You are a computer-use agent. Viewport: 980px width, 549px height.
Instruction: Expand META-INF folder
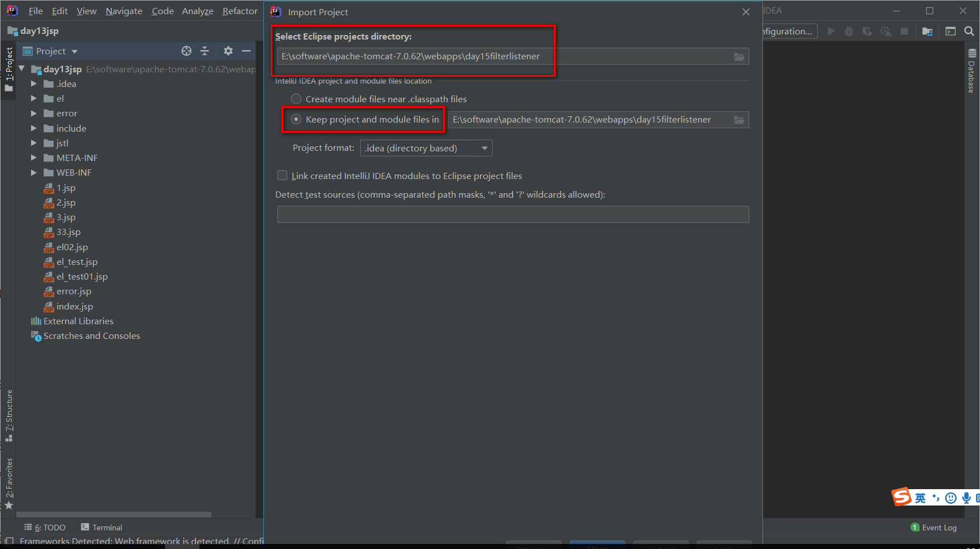(33, 158)
